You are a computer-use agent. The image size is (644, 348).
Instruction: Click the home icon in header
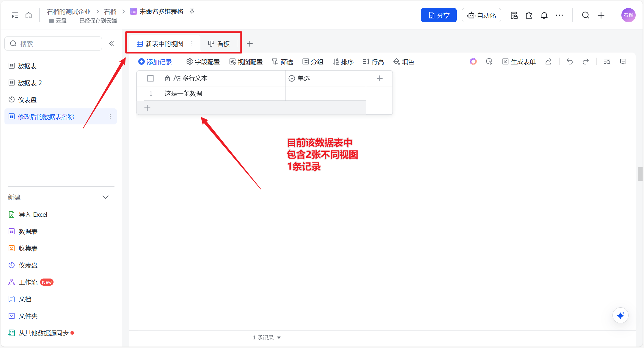pos(29,15)
